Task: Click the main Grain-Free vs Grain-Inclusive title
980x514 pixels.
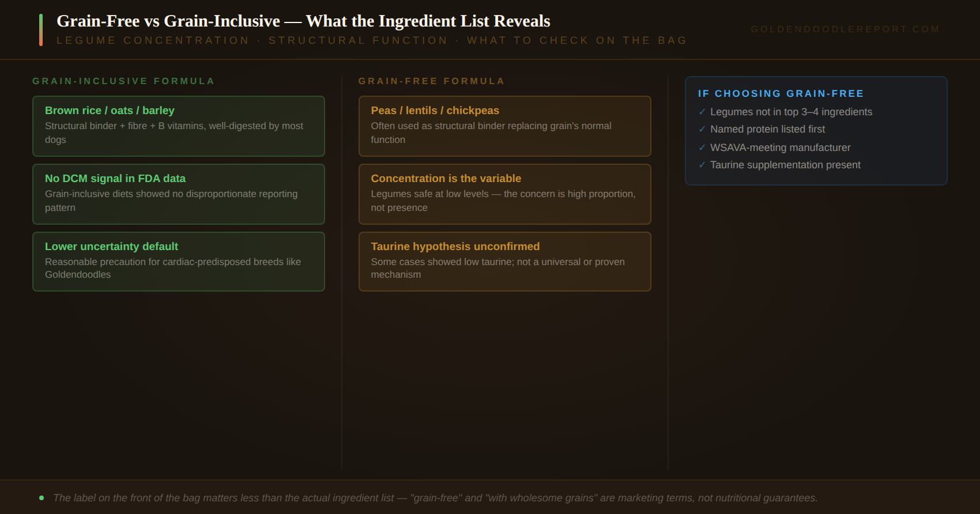Action: pos(303,21)
